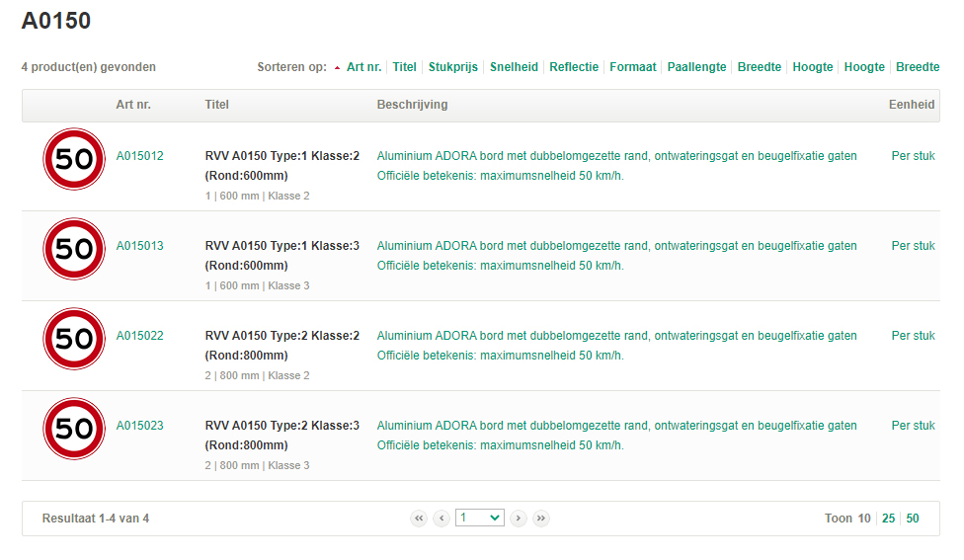
Task: Jump to last page of results
Action: [x=541, y=519]
